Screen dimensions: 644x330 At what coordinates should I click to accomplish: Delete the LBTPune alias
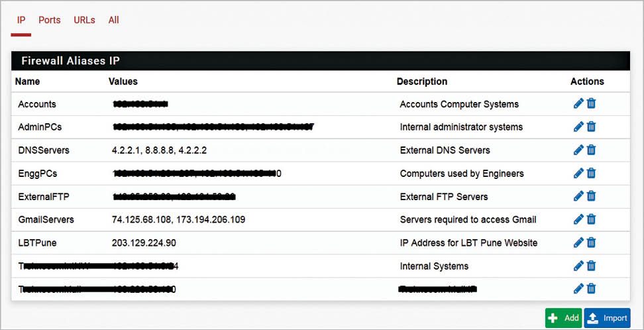tap(591, 243)
